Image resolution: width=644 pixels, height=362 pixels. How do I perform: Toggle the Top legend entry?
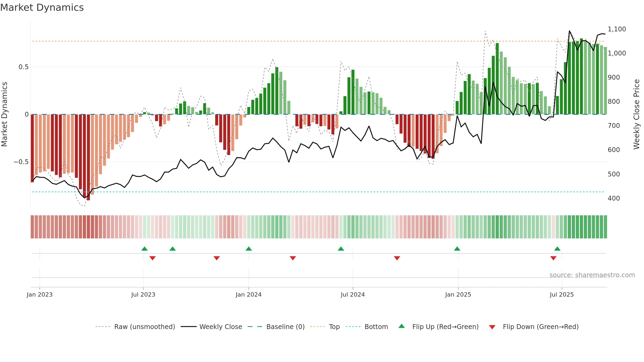[x=325, y=327]
